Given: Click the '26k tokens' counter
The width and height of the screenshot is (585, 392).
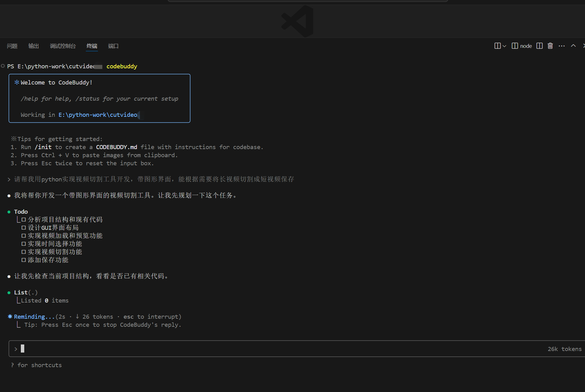Looking at the screenshot, I should pos(565,349).
